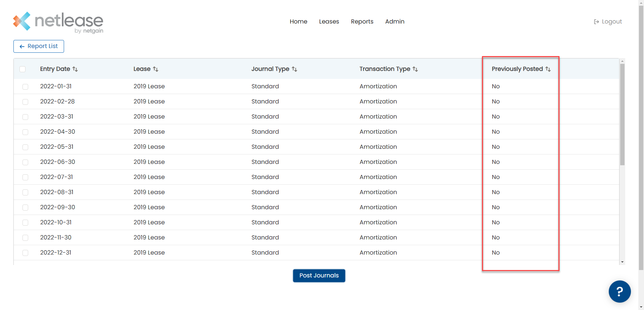Image resolution: width=644 pixels, height=310 pixels.
Task: Click No in the 2022-05-31 row
Action: tap(496, 147)
